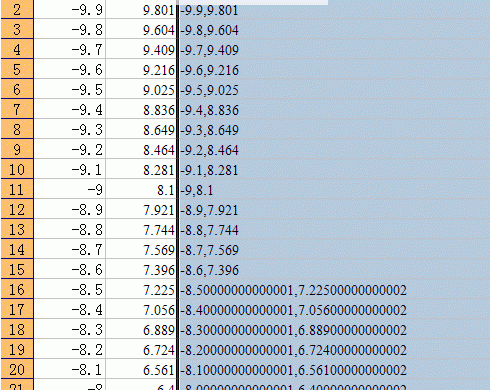Select row header 9
The height and width of the screenshot is (391, 490).
point(17,149)
